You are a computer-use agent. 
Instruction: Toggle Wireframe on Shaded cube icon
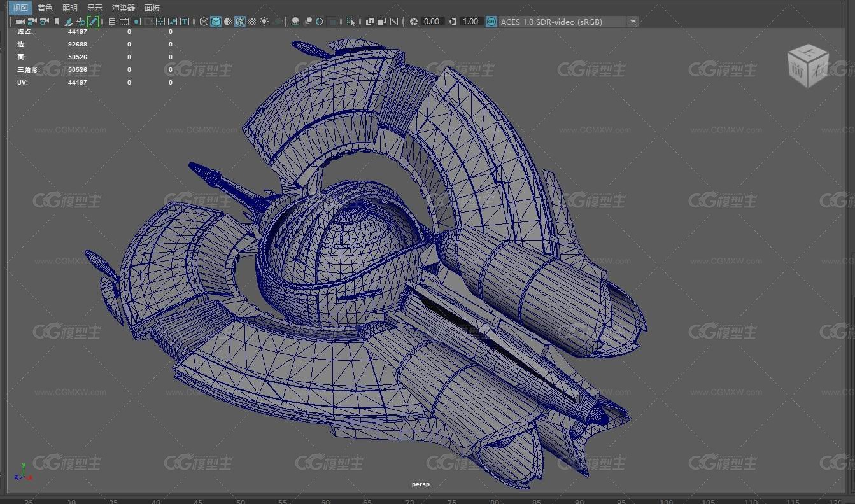point(240,22)
